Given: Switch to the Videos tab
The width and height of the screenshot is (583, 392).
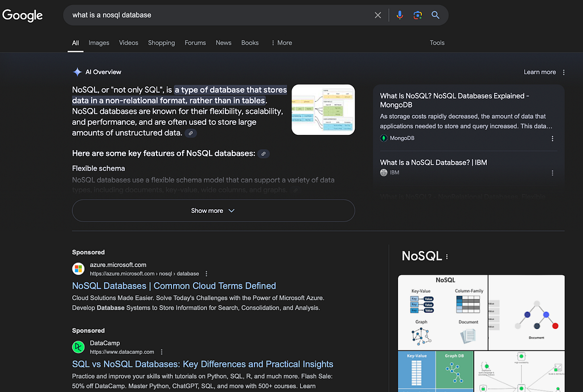Looking at the screenshot, I should 129,43.
